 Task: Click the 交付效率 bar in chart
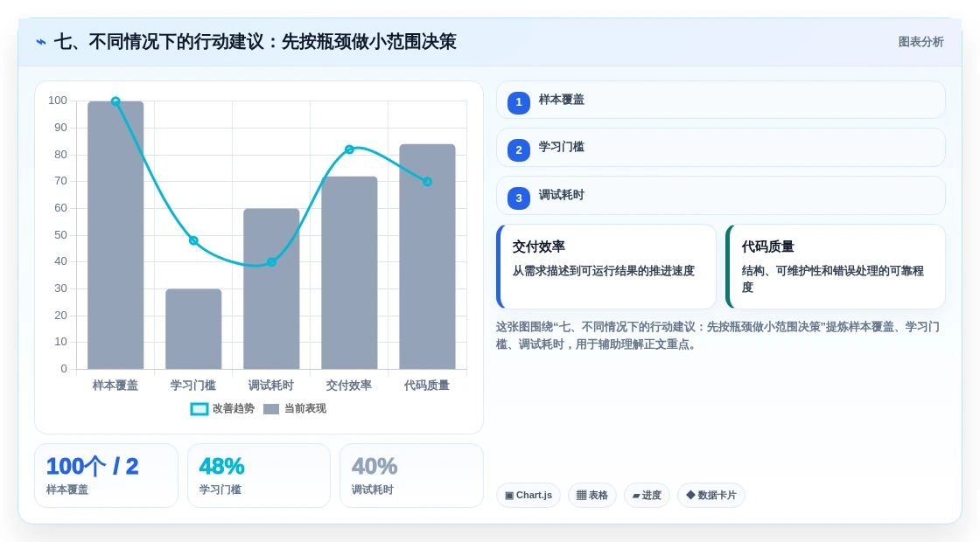[x=349, y=273]
